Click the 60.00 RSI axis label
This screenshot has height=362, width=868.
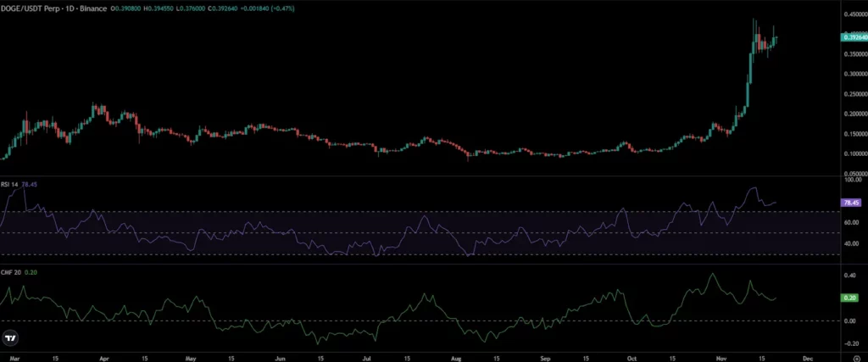pos(851,222)
